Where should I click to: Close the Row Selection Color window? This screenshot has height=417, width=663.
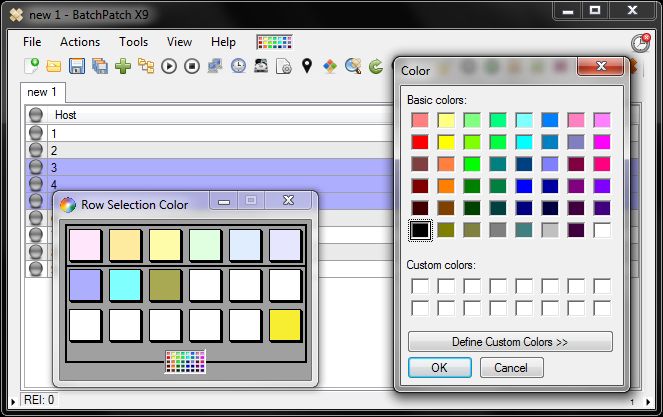[x=288, y=200]
